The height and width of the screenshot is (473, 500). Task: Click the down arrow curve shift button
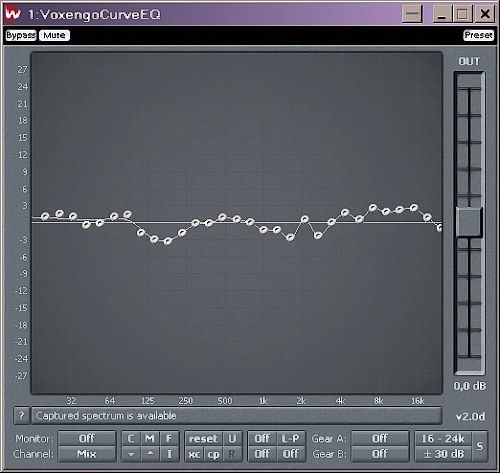pos(131,454)
